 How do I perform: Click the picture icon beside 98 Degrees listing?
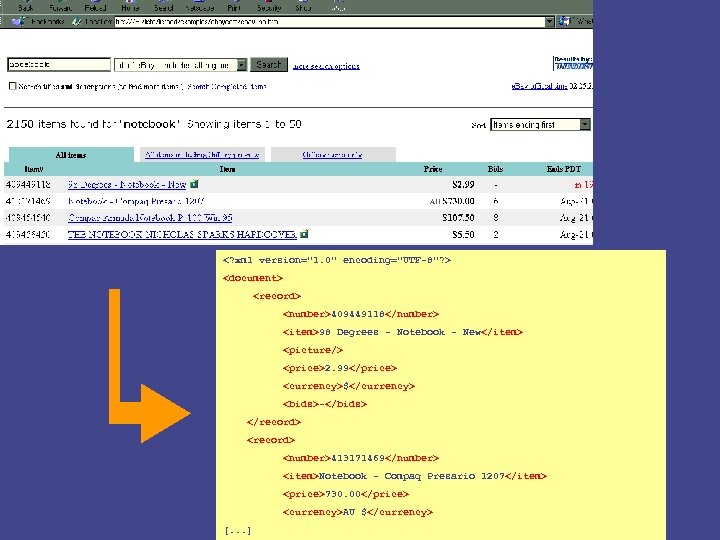tap(194, 184)
